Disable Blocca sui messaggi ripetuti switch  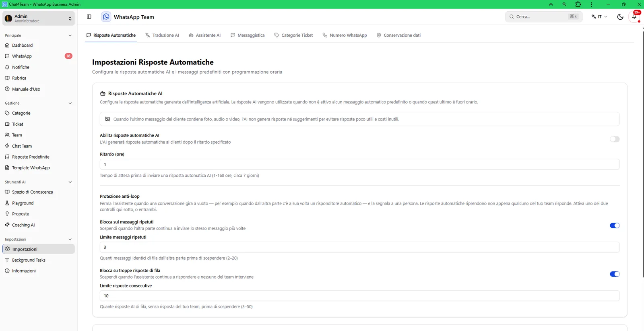tap(615, 225)
